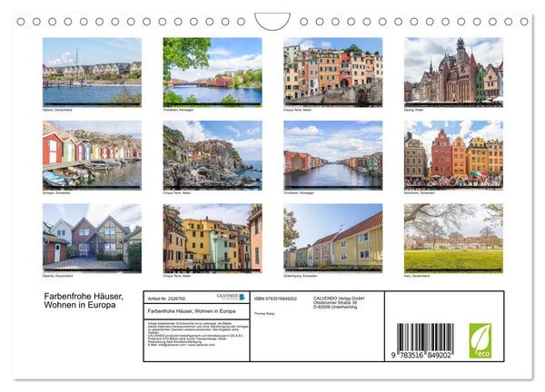545x392 pixels.
Task: Open the Harz, Deutschland green meadow photo
Action: point(453,238)
